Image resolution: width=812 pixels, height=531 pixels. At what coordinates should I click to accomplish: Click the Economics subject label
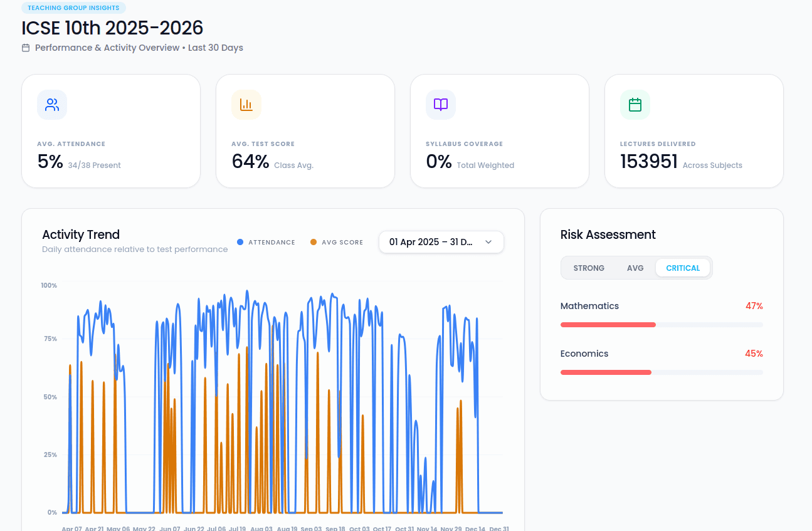[584, 354]
